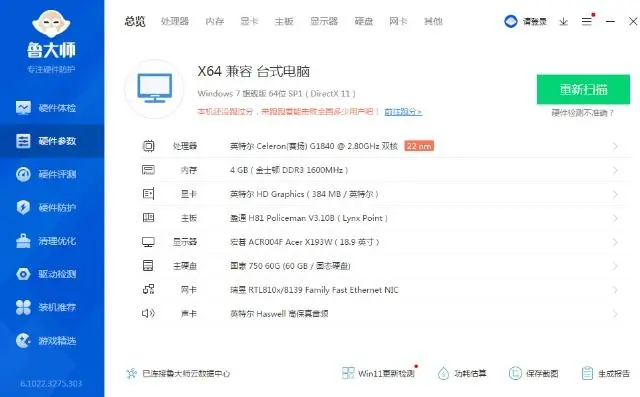Screen dimensions: 640x397
Task: Click HD Graphics 384 MB text
Action: [x=304, y=194]
